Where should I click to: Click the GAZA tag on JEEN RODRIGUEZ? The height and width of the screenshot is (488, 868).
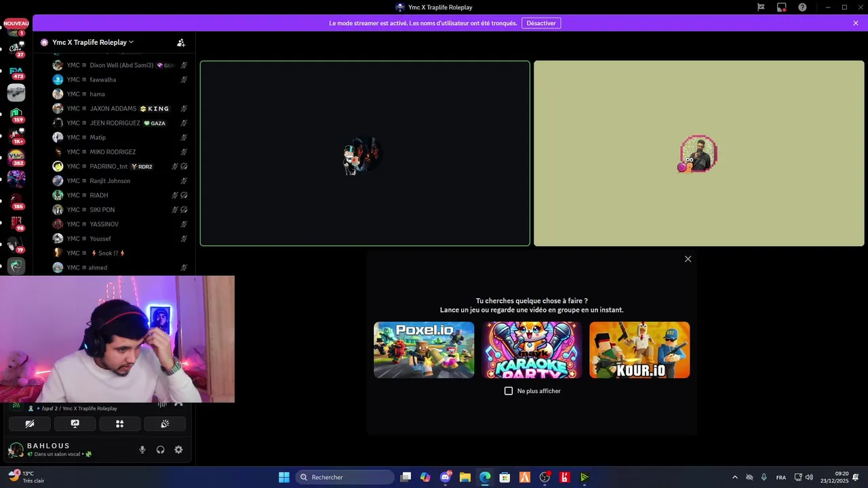[x=155, y=123]
